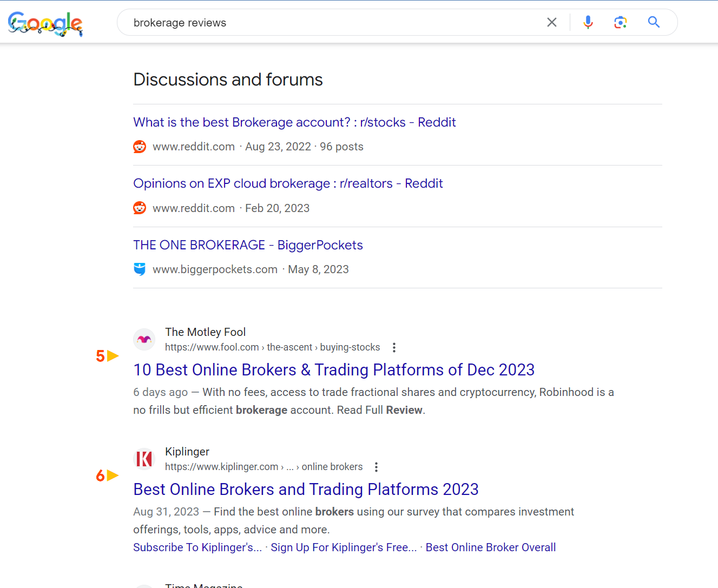The image size is (718, 588).
Task: Click 'www.reddit.com' text dated Feb 20, 2023
Action: click(x=194, y=208)
